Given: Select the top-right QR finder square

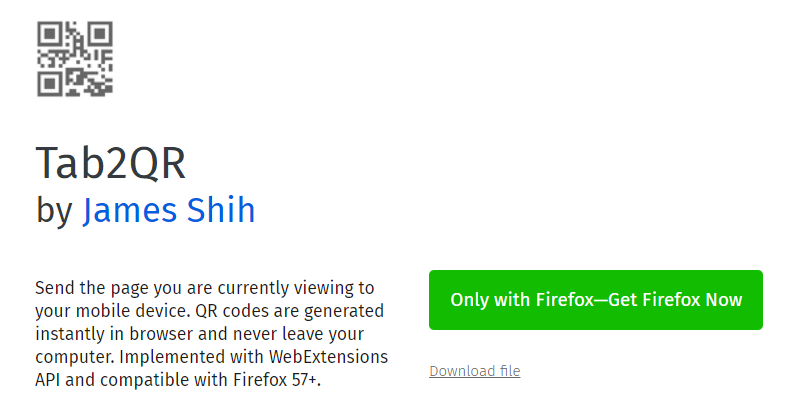Looking at the screenshot, I should (100, 34).
